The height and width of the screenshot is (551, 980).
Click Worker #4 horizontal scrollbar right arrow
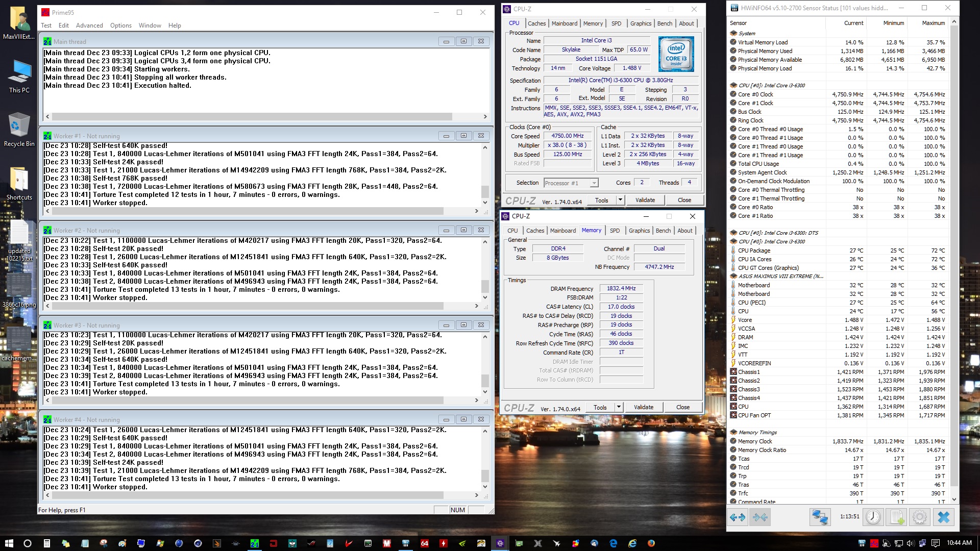tap(477, 495)
